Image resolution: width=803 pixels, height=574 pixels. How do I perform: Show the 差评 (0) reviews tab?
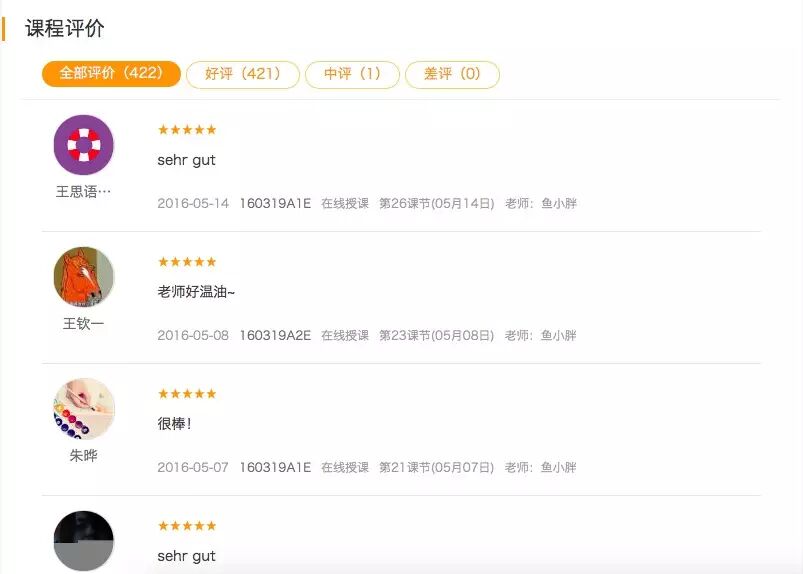click(x=452, y=75)
